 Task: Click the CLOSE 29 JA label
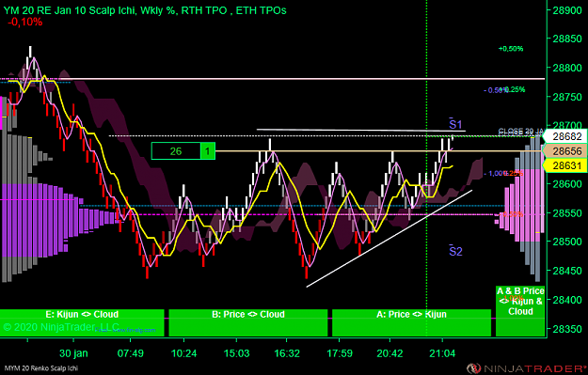tap(520, 132)
